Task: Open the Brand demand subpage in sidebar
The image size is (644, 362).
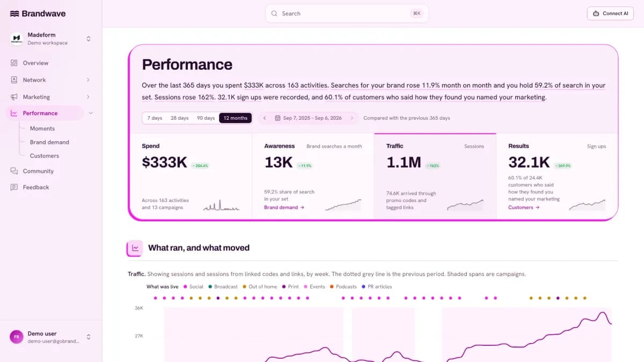Action: [49, 142]
